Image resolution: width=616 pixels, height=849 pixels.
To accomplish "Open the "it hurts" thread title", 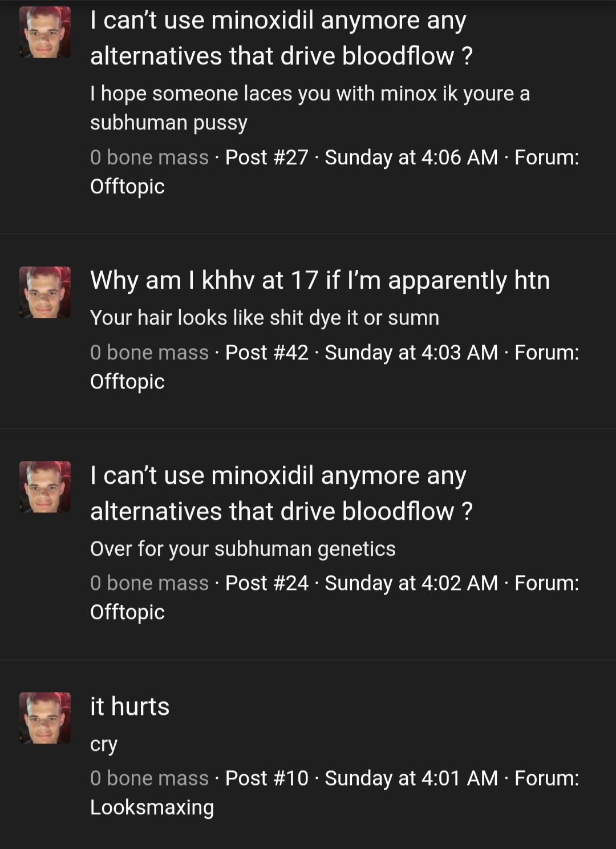I will click(129, 706).
